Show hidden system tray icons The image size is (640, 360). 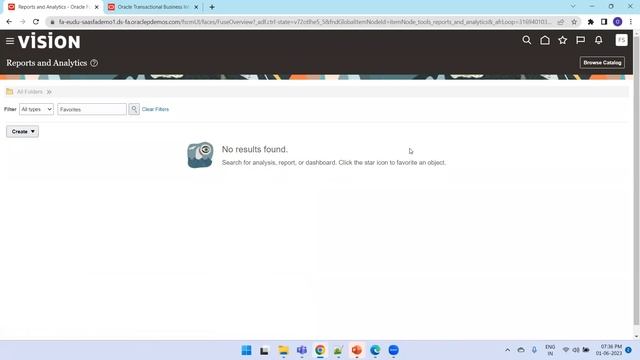pos(507,350)
